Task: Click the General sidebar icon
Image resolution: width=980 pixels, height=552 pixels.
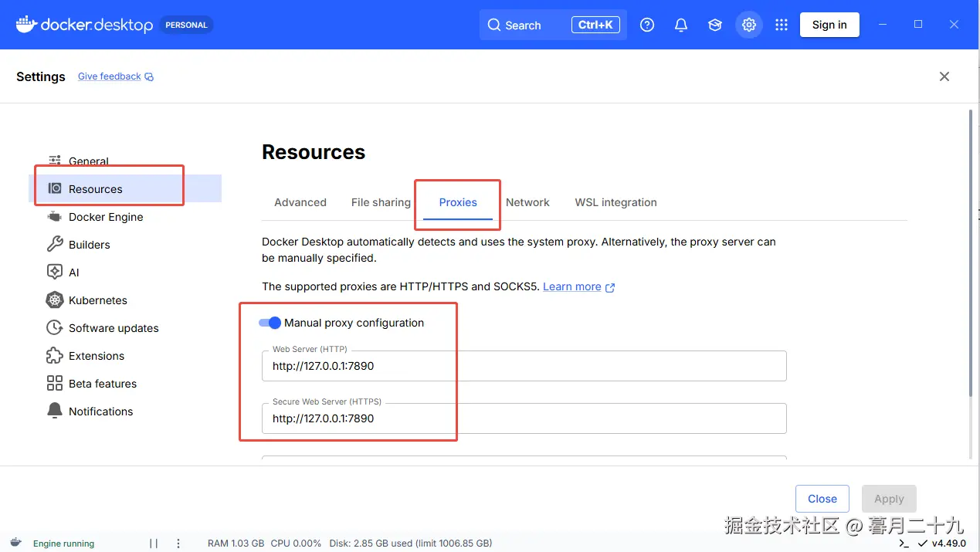Action: [x=55, y=161]
